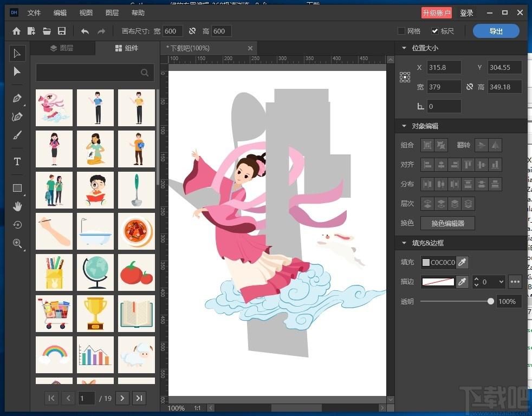
Task: Click the Home icon in top toolbar
Action: click(x=17, y=31)
